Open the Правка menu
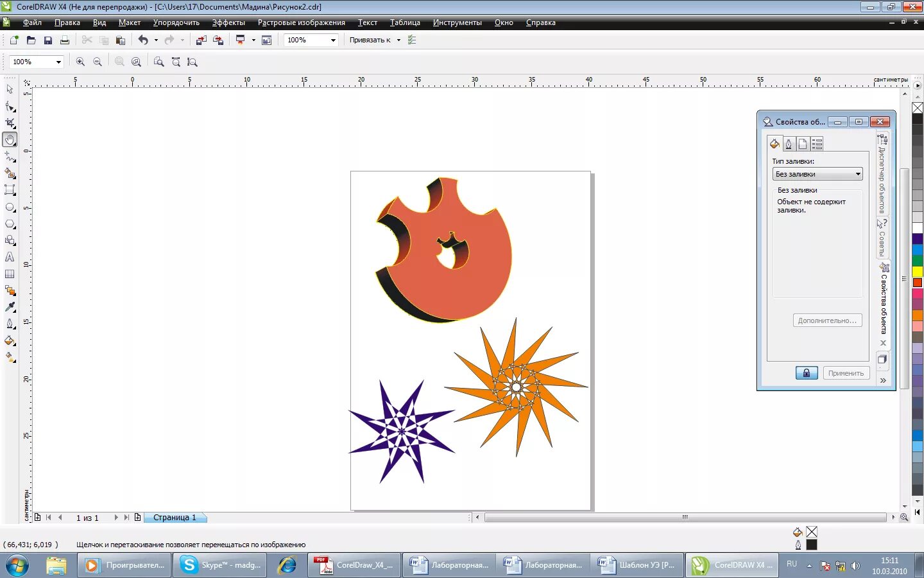Viewport: 924px width, 578px height. point(67,22)
